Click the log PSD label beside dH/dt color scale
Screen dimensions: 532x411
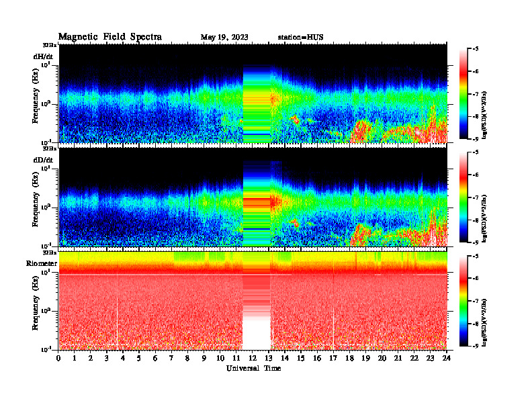485,115
